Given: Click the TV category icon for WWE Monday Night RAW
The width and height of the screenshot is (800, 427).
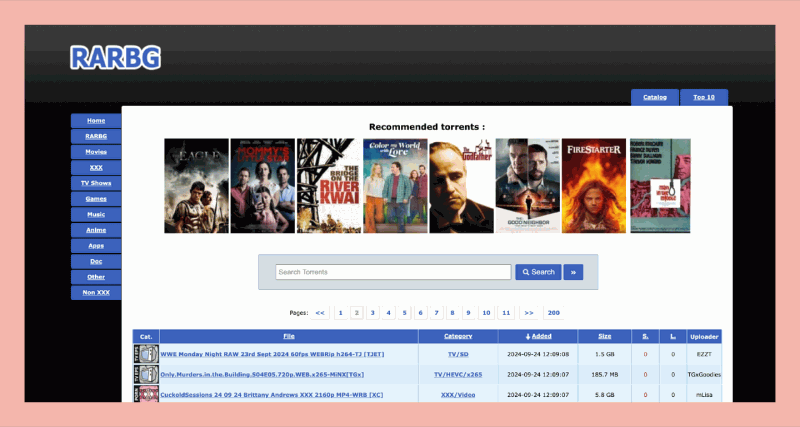Looking at the screenshot, I should (x=146, y=354).
